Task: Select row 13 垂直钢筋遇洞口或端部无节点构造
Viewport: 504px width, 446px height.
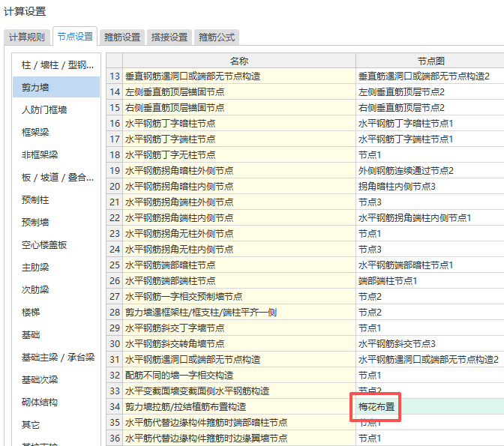Action: click(239, 76)
